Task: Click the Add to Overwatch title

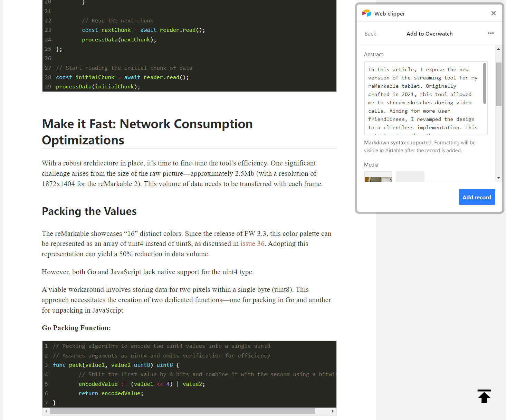Action: pyautogui.click(x=429, y=34)
